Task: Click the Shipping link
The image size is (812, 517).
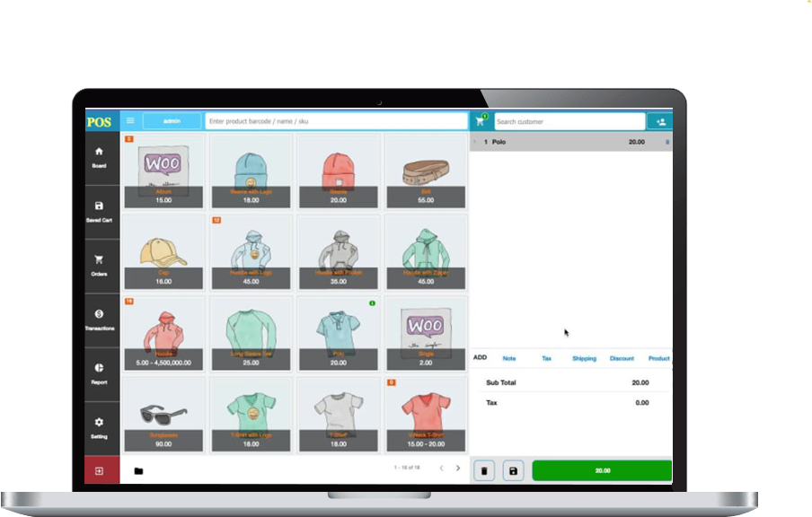Action: tap(584, 358)
